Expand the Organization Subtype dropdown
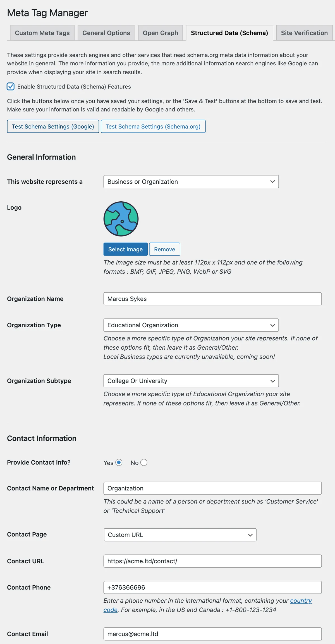The height and width of the screenshot is (644, 335). (x=191, y=381)
